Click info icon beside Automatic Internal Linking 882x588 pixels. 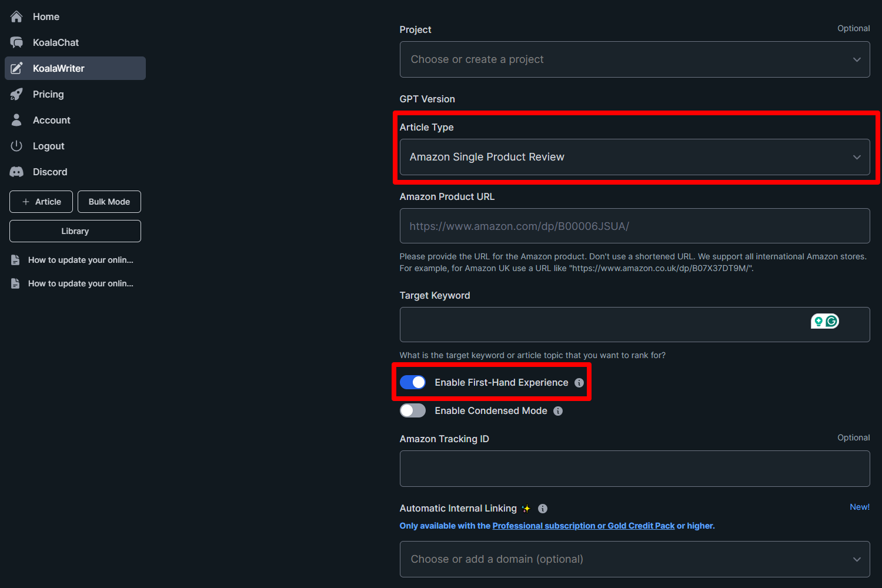coord(543,509)
